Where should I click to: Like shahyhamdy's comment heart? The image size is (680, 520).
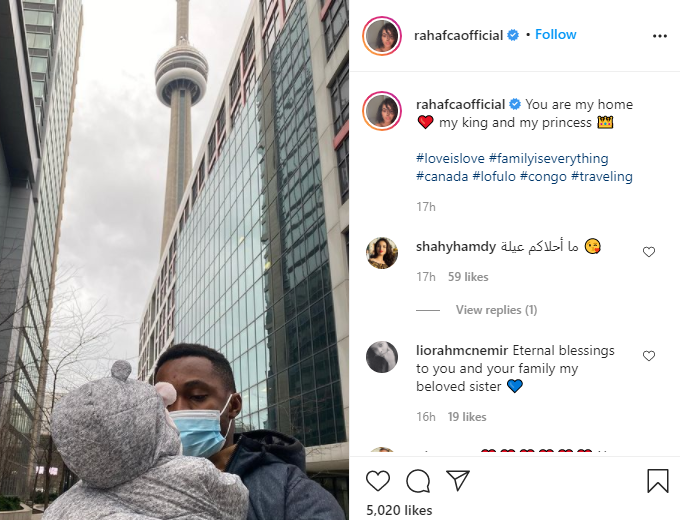point(649,252)
